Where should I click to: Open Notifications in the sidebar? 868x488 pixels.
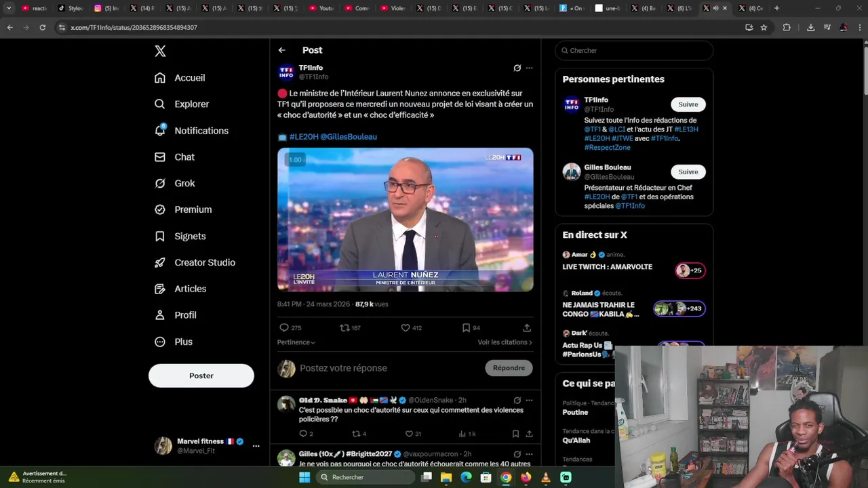pyautogui.click(x=191, y=131)
